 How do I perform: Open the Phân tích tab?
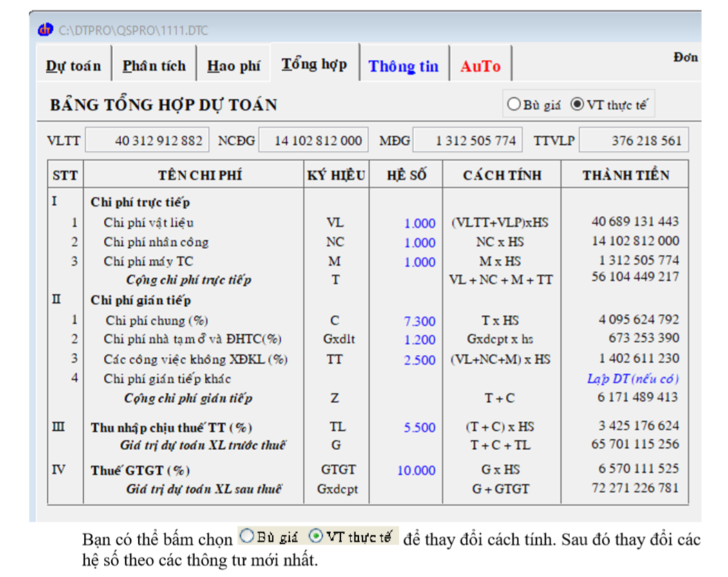pos(154,66)
